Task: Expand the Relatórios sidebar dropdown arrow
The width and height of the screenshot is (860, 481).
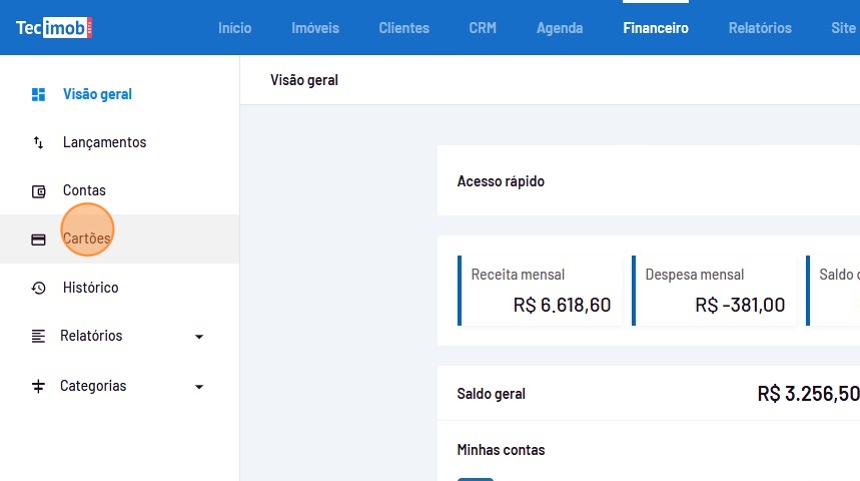Action: click(x=199, y=337)
